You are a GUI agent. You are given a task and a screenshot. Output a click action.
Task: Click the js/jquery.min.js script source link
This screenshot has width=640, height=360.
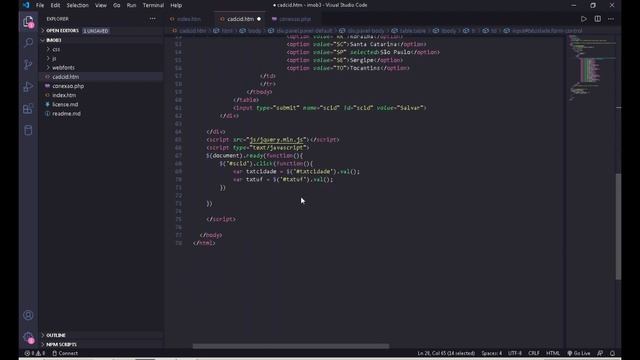coord(276,140)
